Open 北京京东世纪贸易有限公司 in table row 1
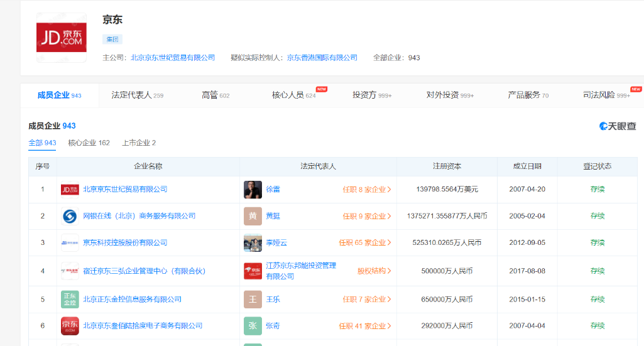 [x=125, y=189]
